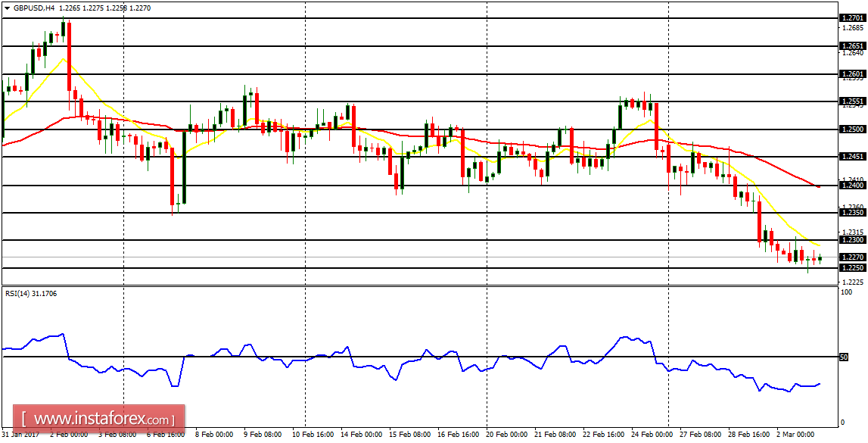The width and height of the screenshot is (868, 443).
Task: Click the 1.2701 price label on axis
Action: click(x=854, y=17)
